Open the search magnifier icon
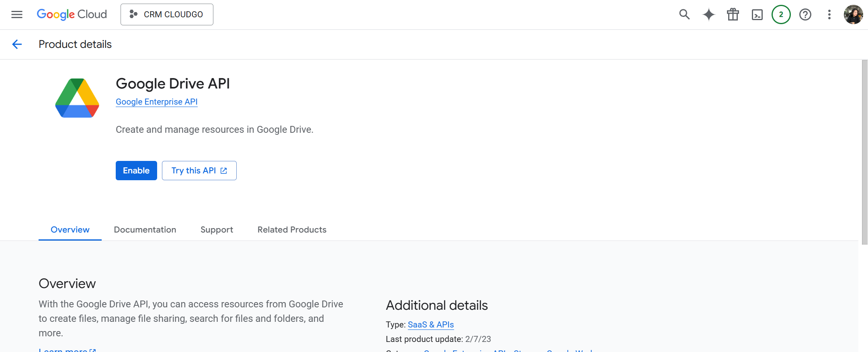868x352 pixels. 684,14
